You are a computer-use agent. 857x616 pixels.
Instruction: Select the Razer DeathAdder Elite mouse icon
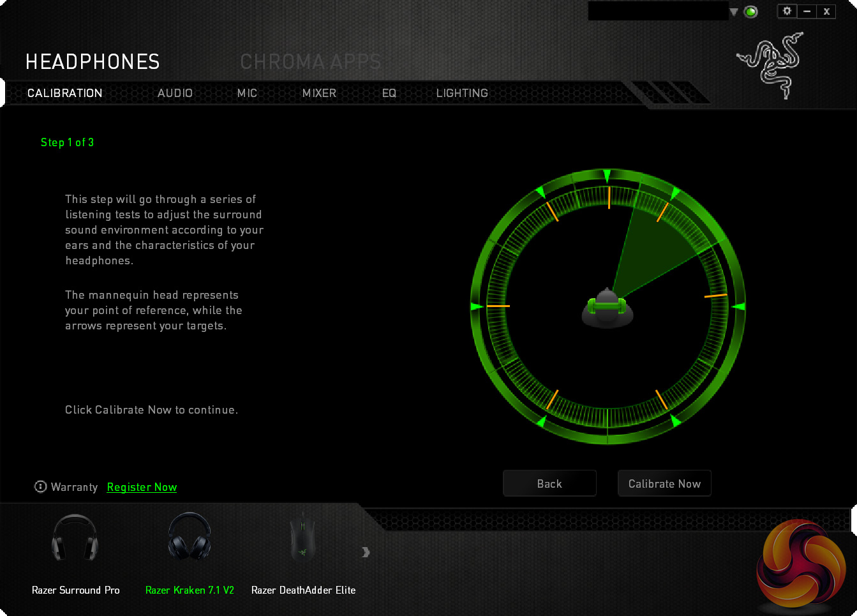click(x=303, y=537)
